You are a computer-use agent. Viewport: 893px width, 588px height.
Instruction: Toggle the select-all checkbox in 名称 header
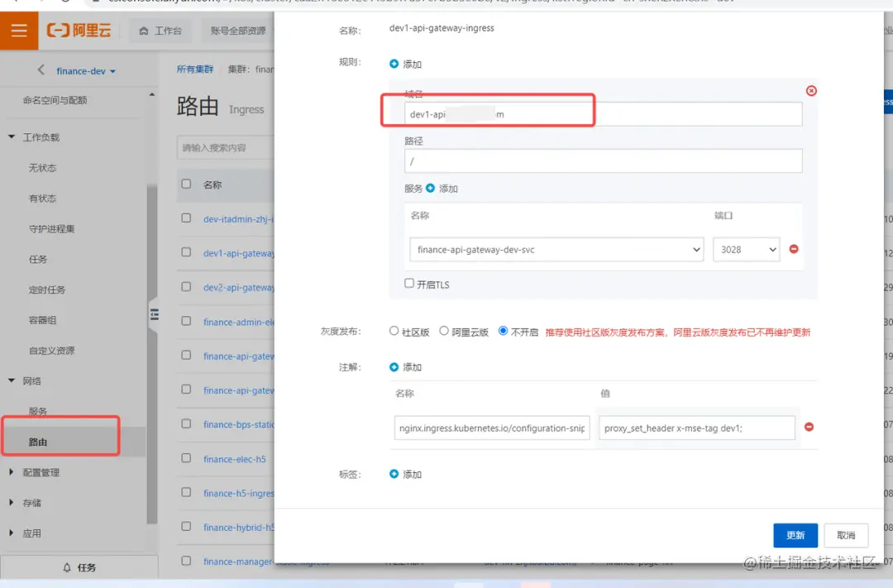186,184
